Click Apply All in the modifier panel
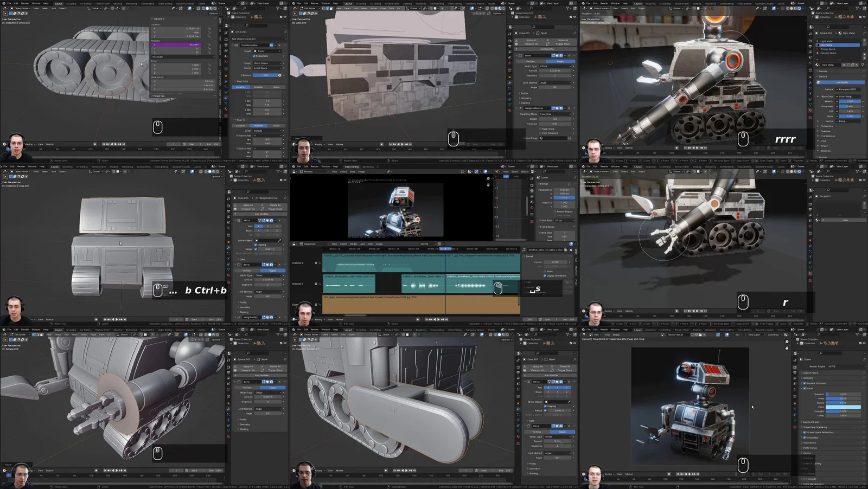 click(532, 40)
